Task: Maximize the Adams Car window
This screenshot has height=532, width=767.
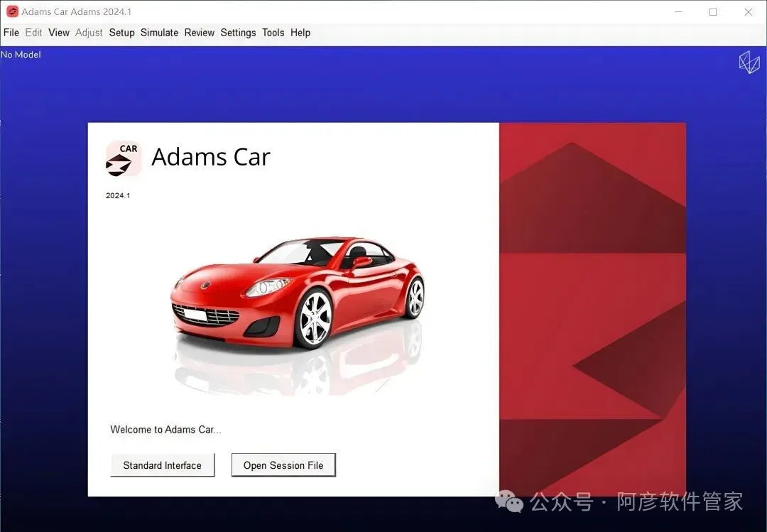Action: pyautogui.click(x=713, y=12)
